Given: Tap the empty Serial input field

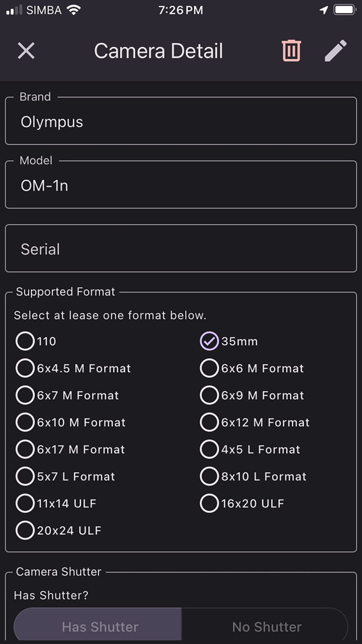Looking at the screenshot, I should coord(181,249).
